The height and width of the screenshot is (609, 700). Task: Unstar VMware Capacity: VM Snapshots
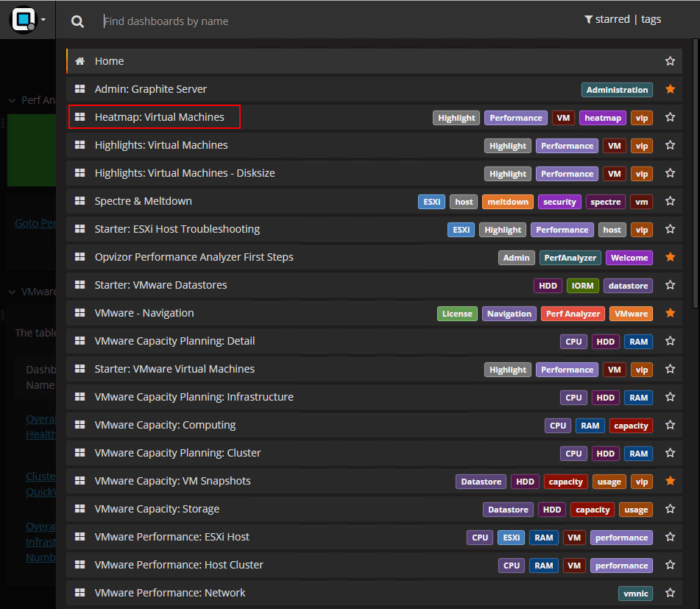670,481
